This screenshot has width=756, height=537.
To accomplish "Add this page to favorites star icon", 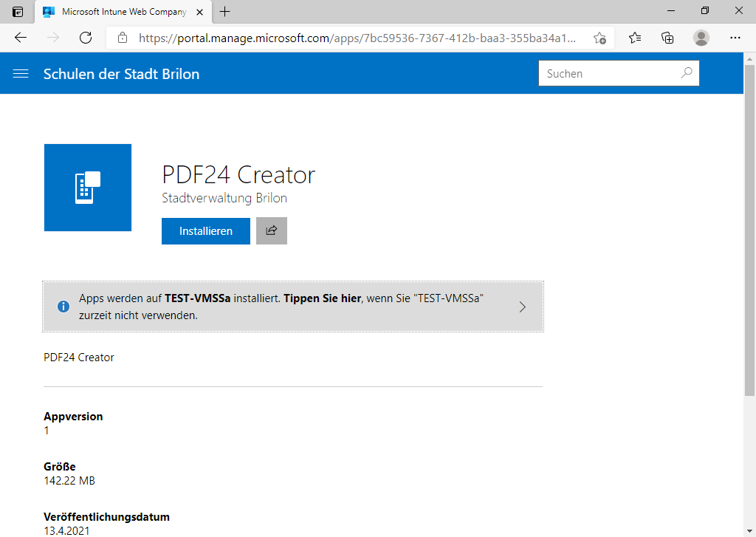I will coord(599,38).
